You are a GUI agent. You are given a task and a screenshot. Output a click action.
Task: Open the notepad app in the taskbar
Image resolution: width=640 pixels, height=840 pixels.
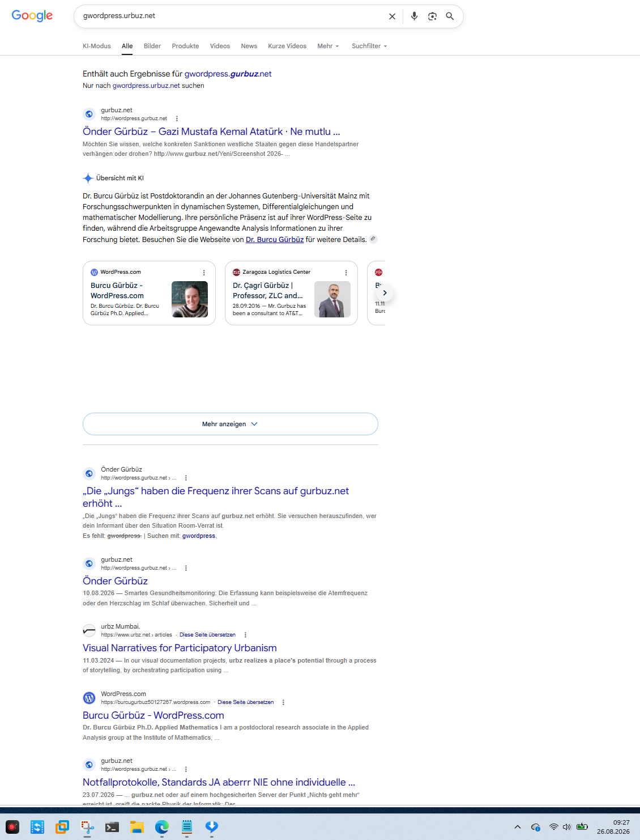pos(187,827)
